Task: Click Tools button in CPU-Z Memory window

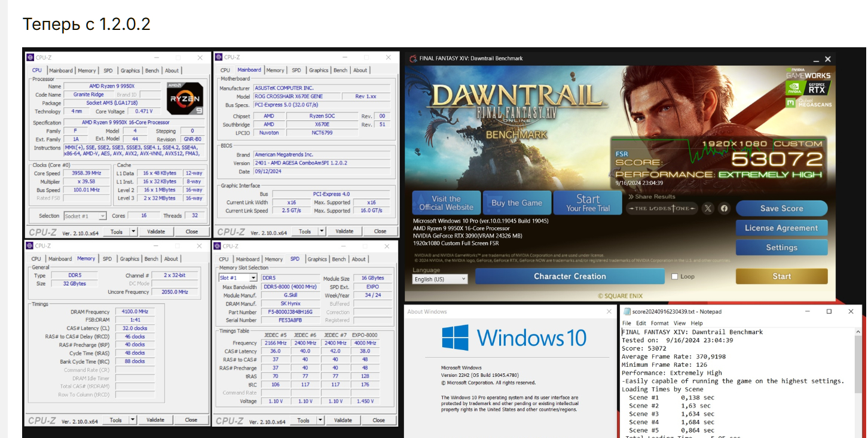Action: [116, 420]
